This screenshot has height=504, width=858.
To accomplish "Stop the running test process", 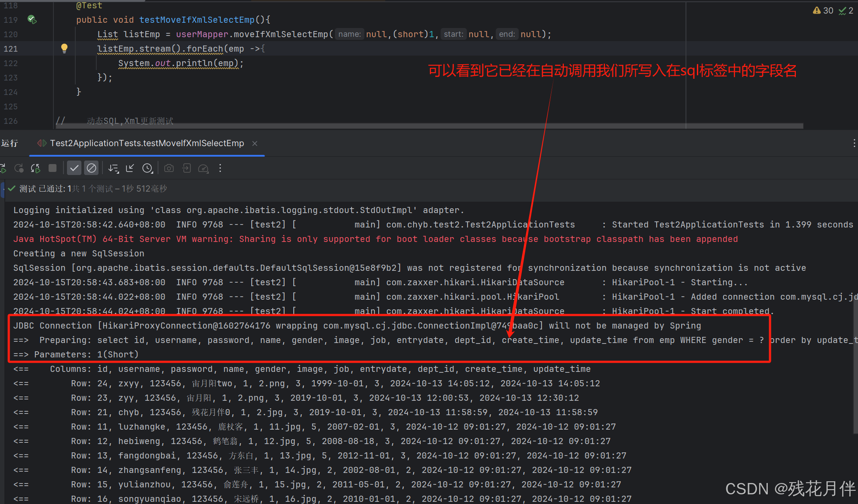I will (53, 168).
